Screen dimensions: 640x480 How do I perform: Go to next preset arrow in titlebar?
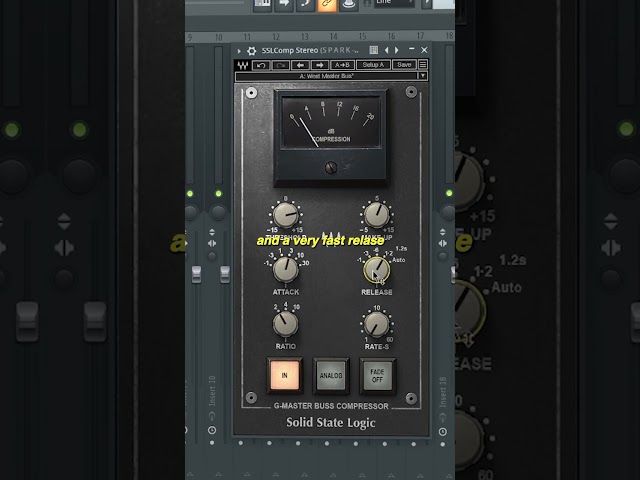coord(396,50)
